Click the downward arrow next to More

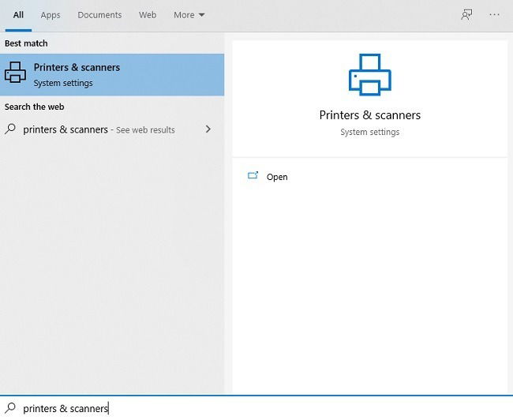pyautogui.click(x=201, y=15)
